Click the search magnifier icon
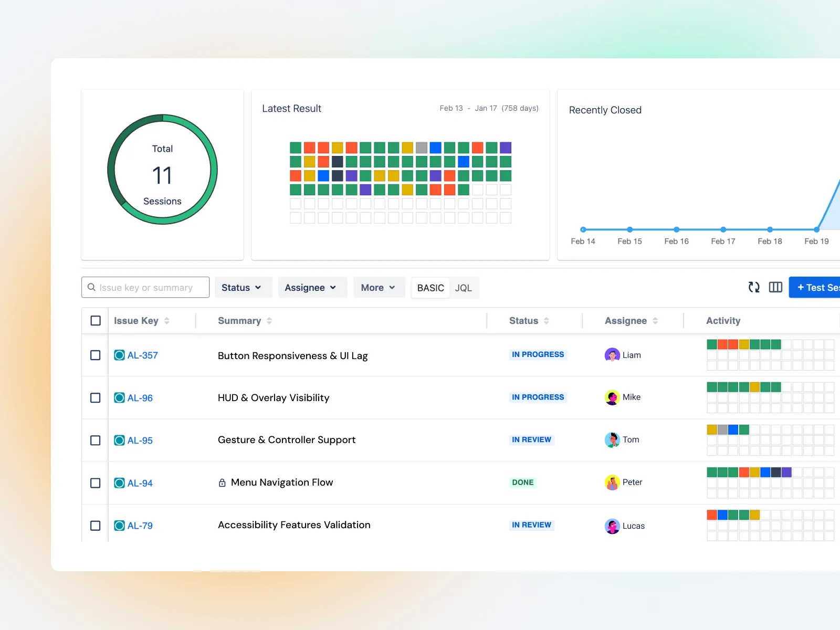 tap(91, 287)
